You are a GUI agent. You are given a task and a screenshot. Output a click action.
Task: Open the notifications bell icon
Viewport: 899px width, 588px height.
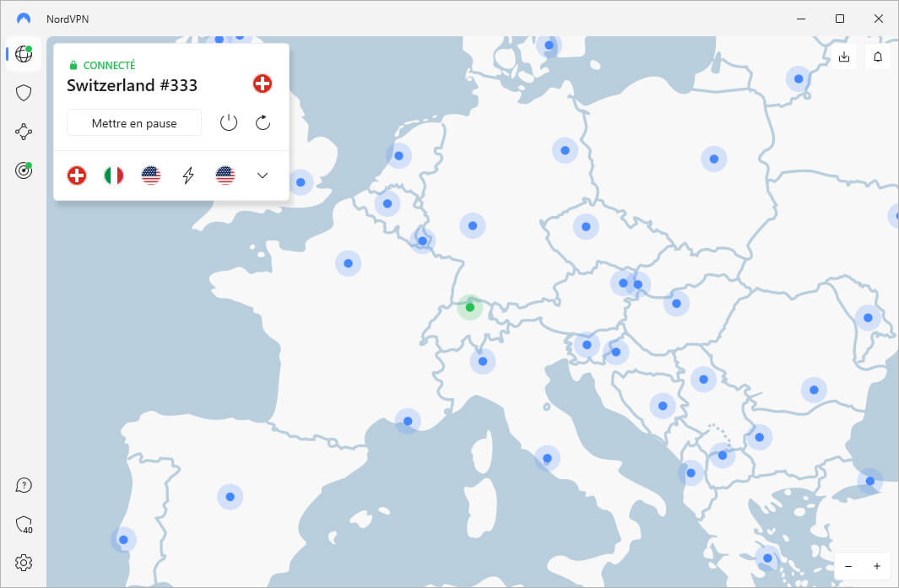(x=878, y=57)
